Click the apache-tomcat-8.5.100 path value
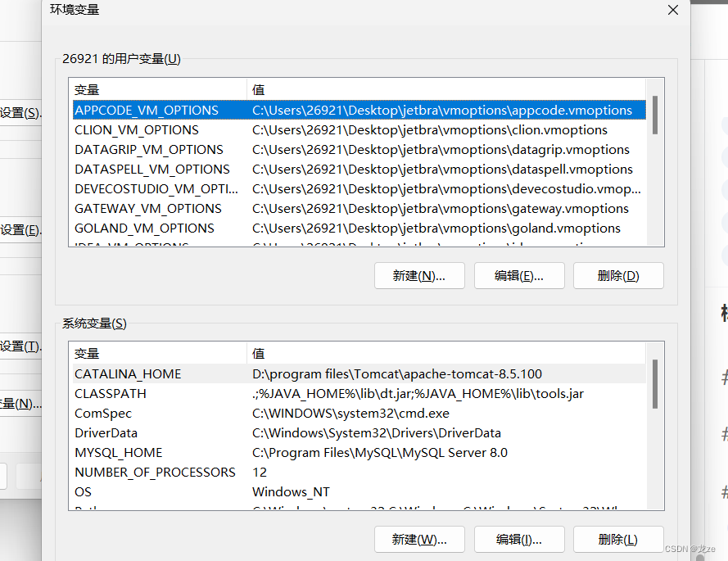The image size is (728, 561). coord(397,373)
